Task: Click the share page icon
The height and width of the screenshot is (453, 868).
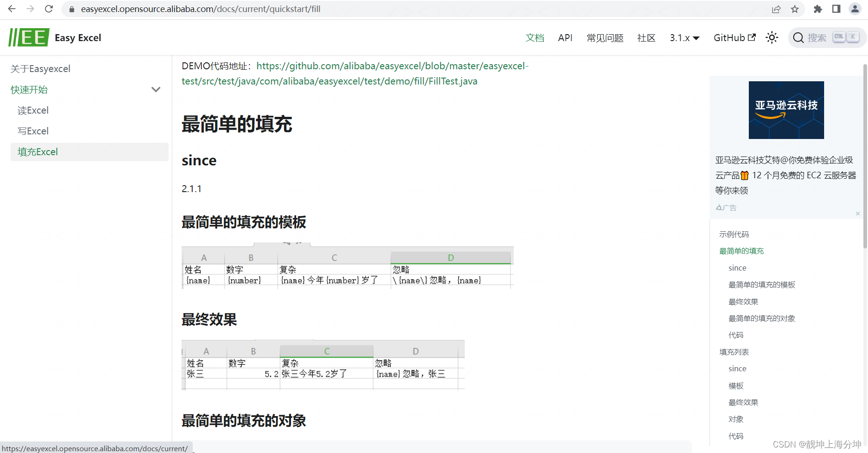Action: pos(776,9)
